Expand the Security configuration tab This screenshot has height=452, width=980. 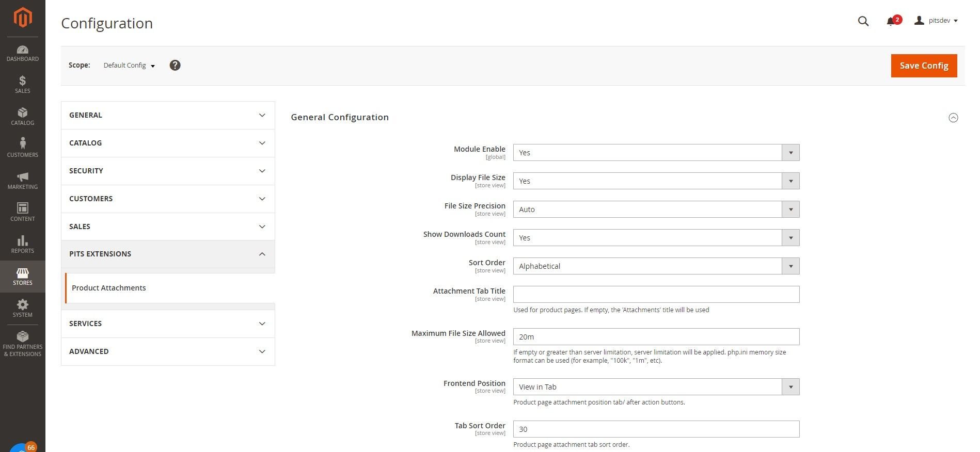tap(168, 171)
